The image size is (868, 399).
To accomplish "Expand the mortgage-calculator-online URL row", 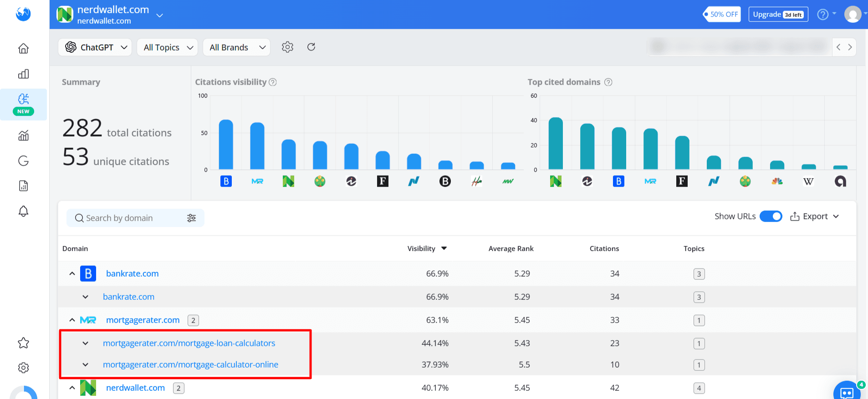I will tap(85, 364).
